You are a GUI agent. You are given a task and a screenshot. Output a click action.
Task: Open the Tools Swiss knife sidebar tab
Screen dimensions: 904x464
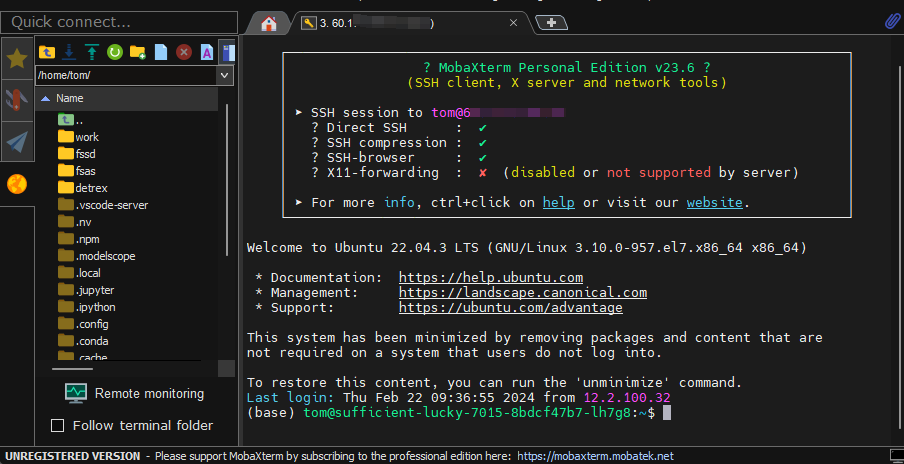(x=17, y=100)
